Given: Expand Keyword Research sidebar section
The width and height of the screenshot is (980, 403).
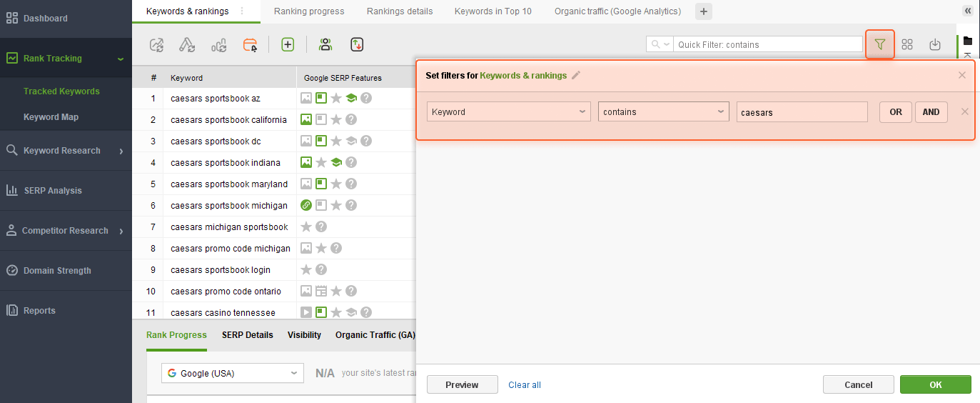Looking at the screenshot, I should (x=121, y=151).
